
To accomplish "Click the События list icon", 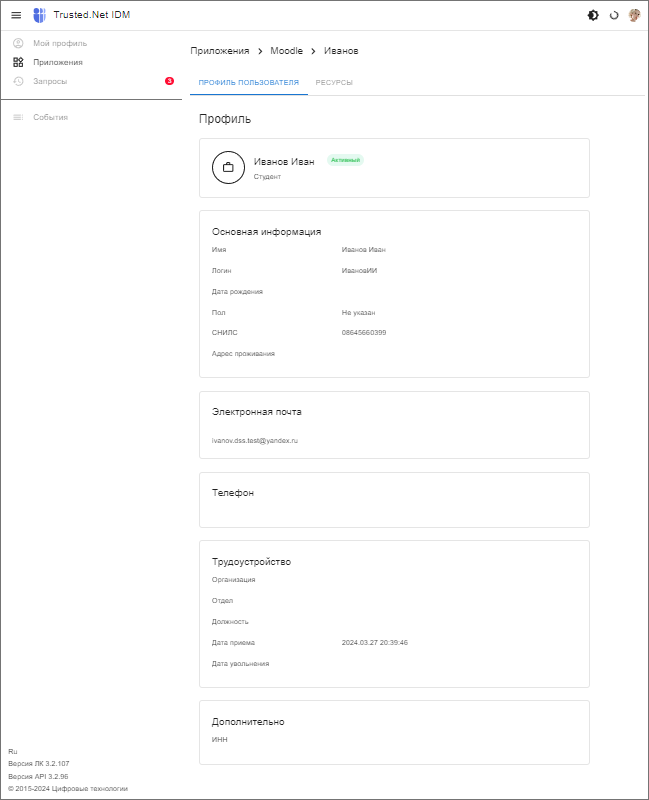I will coord(18,117).
